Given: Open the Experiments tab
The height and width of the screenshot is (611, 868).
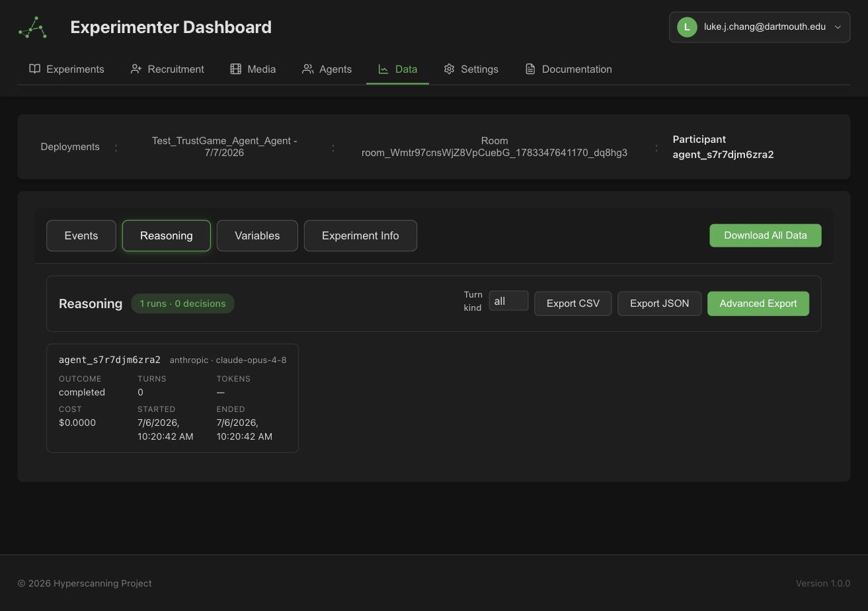Looking at the screenshot, I should pos(67,69).
